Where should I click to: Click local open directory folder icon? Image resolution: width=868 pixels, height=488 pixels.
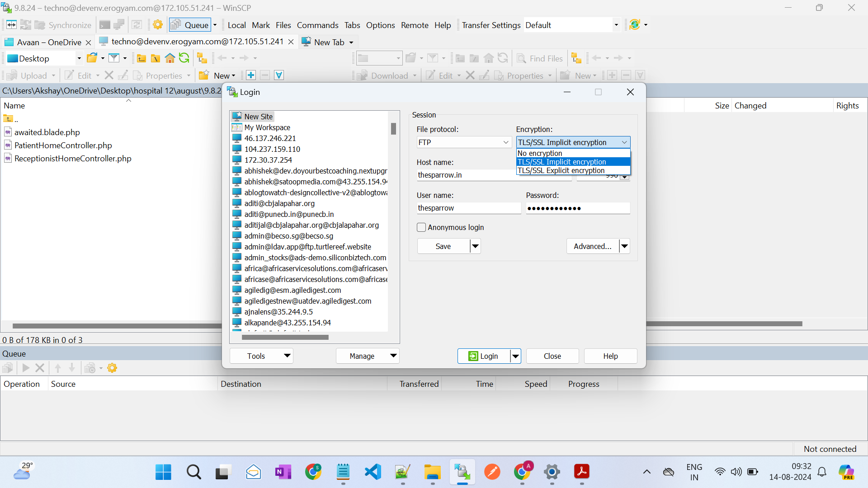point(92,58)
